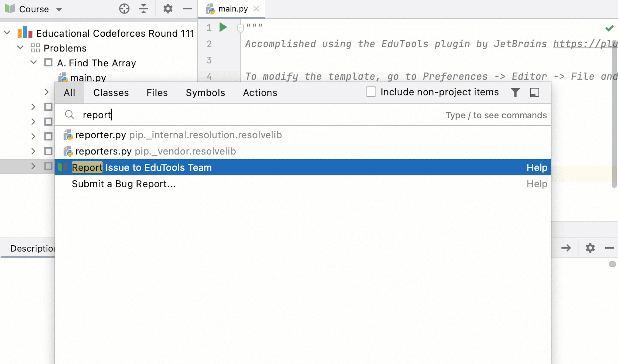Click line number 3 in the gutter

[x=209, y=60]
